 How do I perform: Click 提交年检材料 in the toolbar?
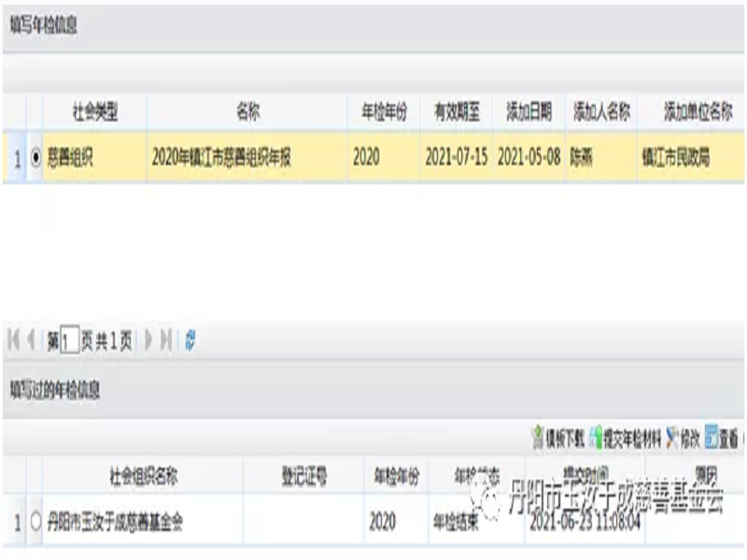pos(626,438)
